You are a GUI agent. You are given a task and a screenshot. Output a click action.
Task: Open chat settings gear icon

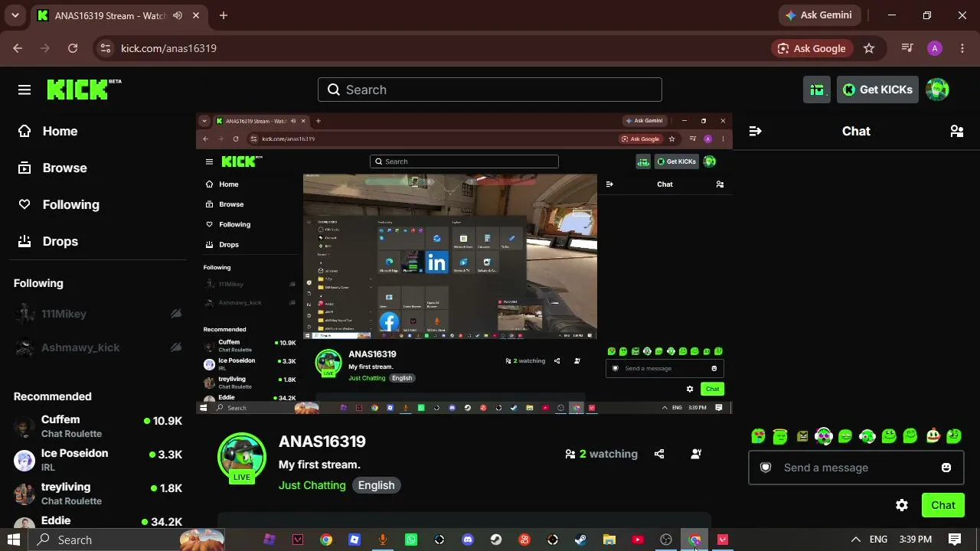[x=902, y=505]
